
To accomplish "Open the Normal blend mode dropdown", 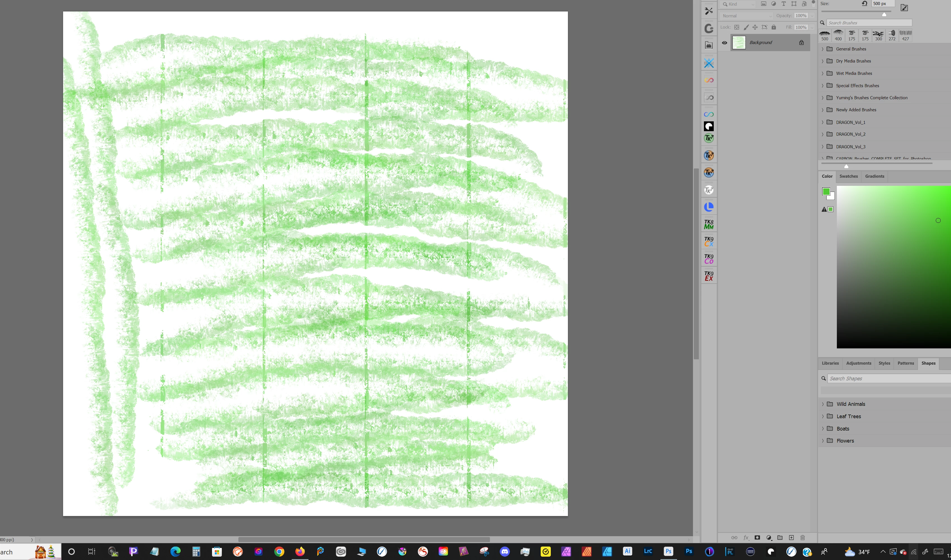I will (x=746, y=16).
